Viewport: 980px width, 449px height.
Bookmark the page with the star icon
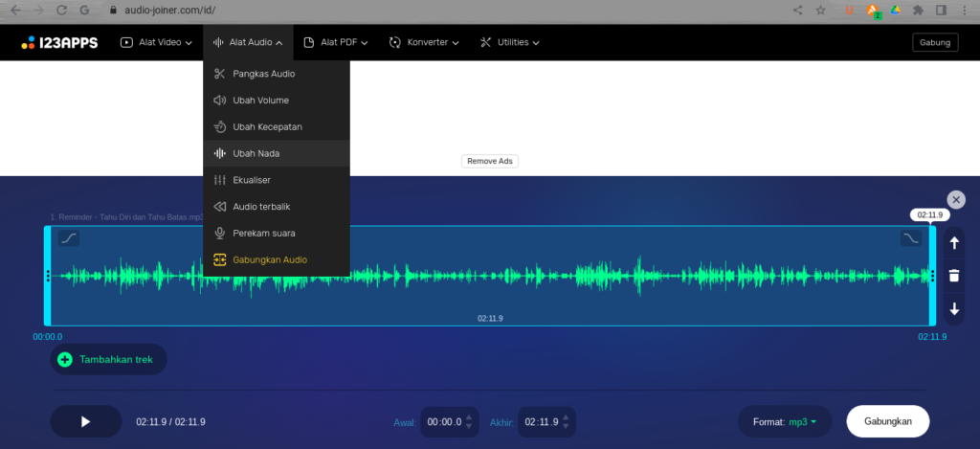click(821, 11)
